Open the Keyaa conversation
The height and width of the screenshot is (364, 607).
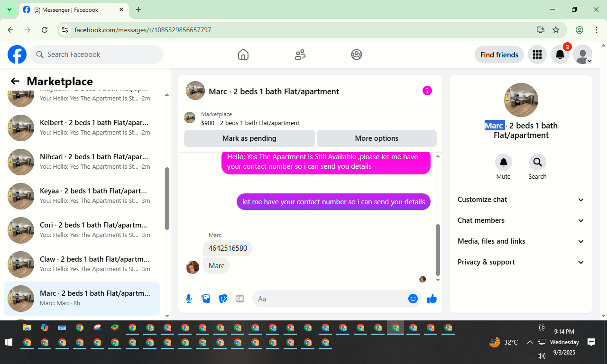(x=82, y=196)
